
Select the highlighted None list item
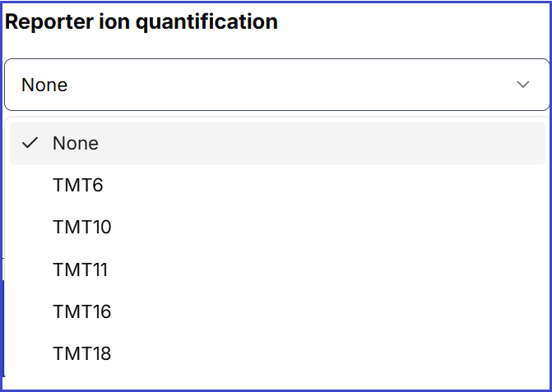[76, 143]
